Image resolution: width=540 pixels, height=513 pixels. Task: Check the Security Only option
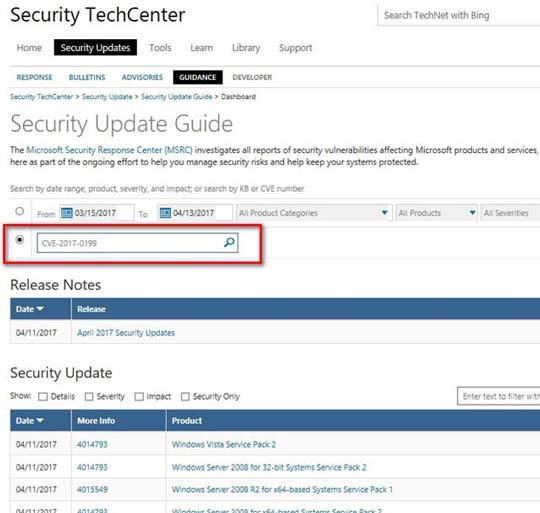point(185,397)
